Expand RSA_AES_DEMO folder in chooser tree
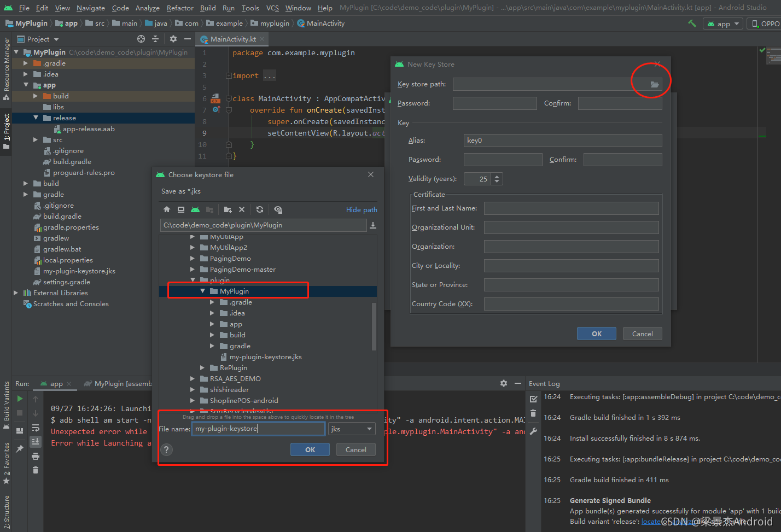The image size is (781, 532). (193, 378)
